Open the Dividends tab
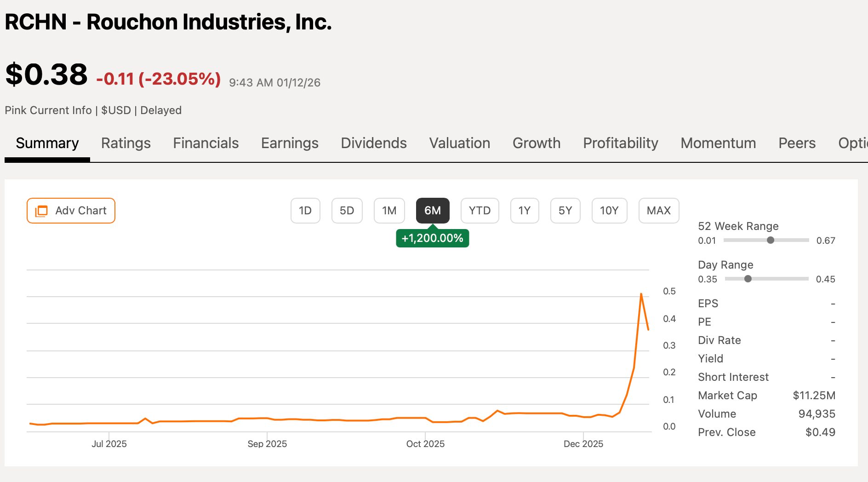This screenshot has width=868, height=482. (x=373, y=143)
